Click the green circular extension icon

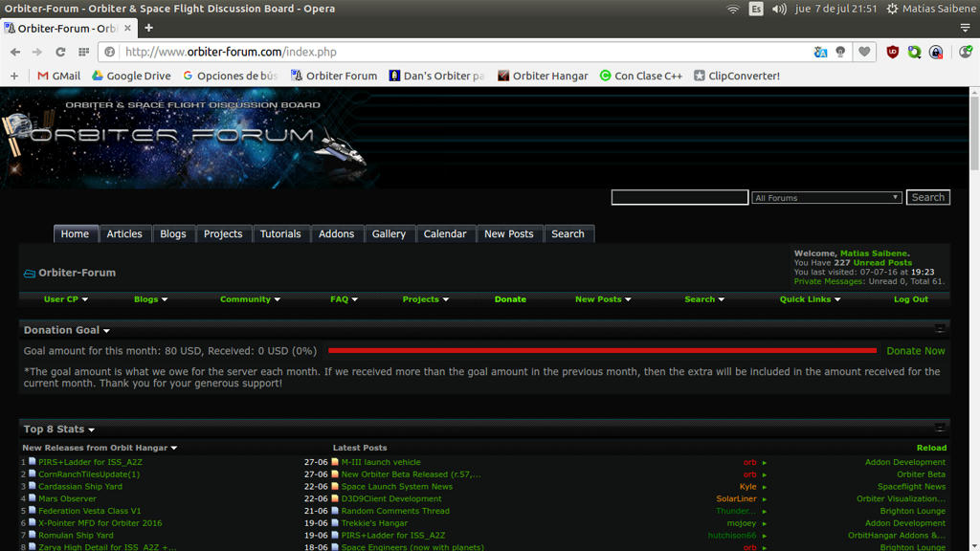914,52
